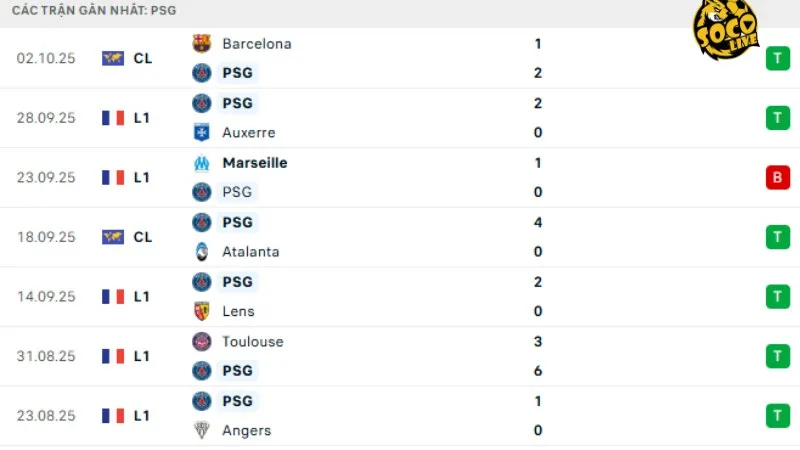The width and height of the screenshot is (800, 450).
Task: Click green T badge for Barcelona match
Action: tap(777, 58)
